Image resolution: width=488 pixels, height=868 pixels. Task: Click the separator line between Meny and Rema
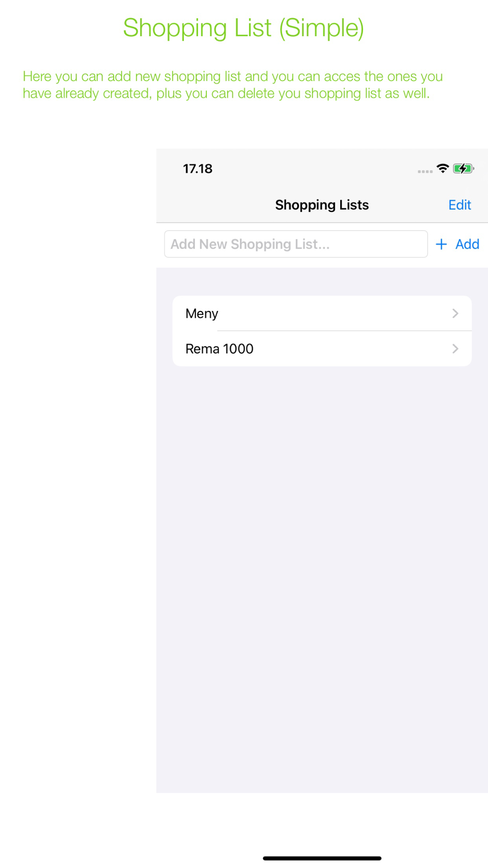[345, 331]
